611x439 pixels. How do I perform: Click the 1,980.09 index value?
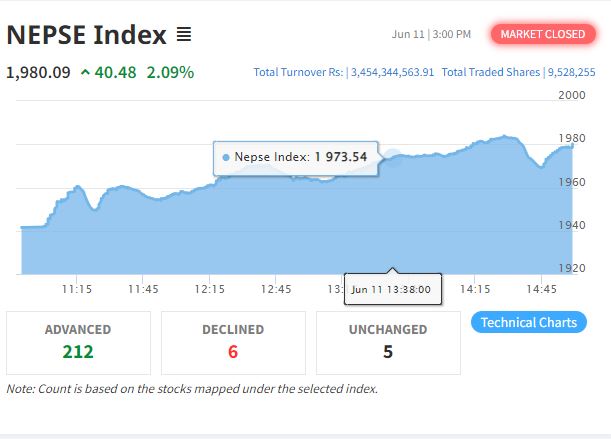(38, 72)
